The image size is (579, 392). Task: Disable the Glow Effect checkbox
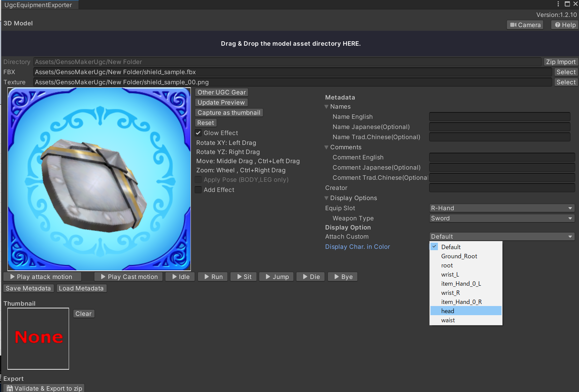coord(199,133)
